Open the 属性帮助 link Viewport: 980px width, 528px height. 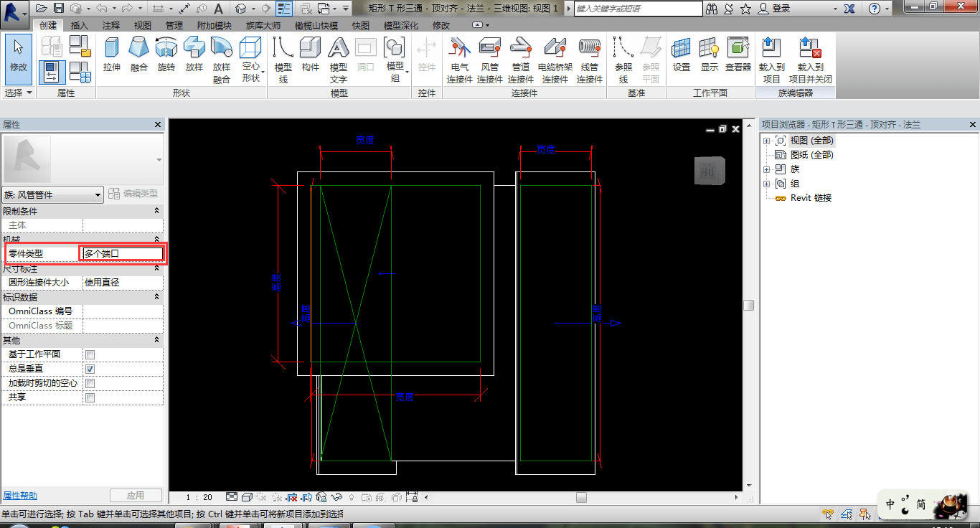point(20,496)
